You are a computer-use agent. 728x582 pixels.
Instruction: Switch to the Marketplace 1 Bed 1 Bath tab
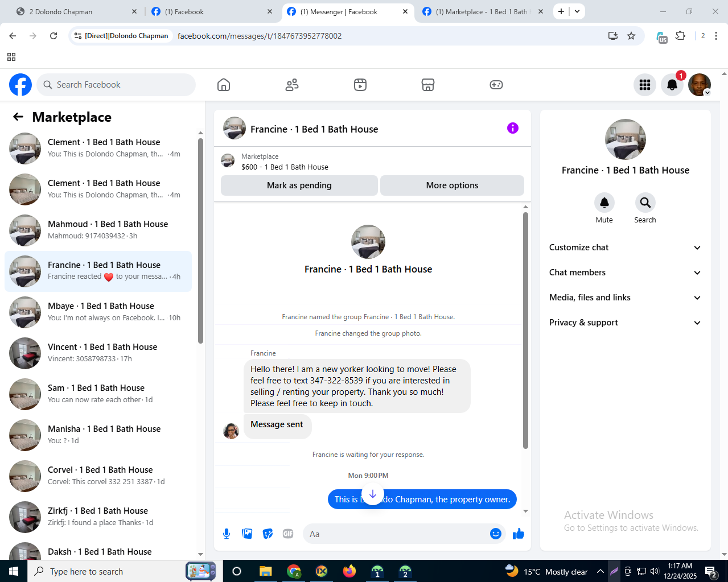[x=483, y=11]
